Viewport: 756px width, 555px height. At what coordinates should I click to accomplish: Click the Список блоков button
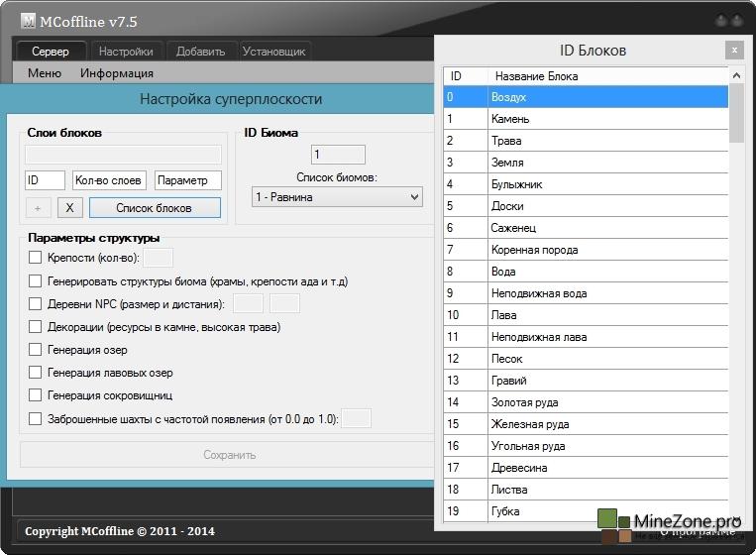[x=154, y=208]
